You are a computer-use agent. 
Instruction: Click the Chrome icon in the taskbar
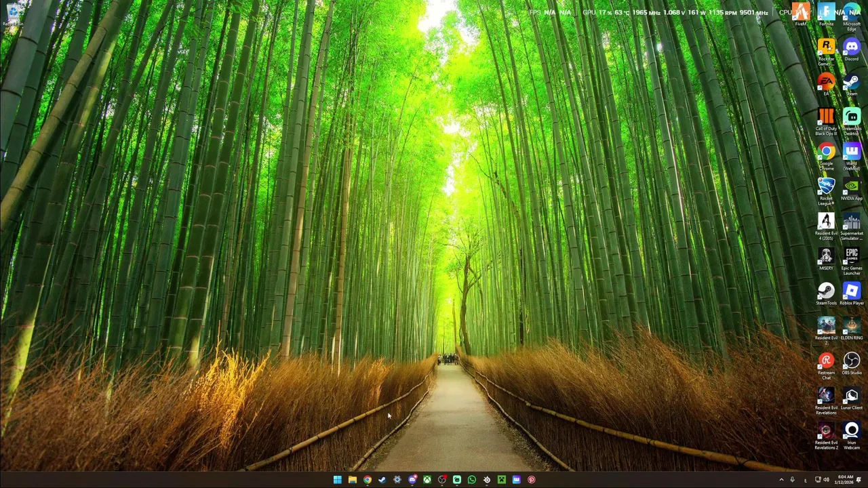367,480
